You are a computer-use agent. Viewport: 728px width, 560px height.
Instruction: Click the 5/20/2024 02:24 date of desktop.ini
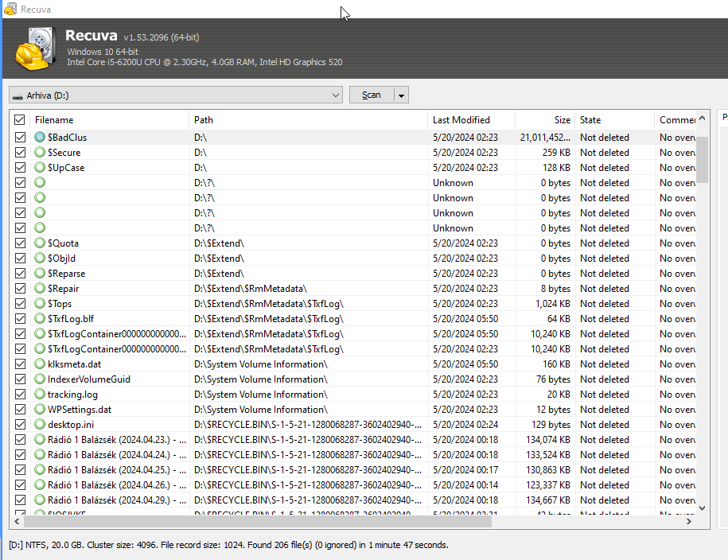pos(465,425)
